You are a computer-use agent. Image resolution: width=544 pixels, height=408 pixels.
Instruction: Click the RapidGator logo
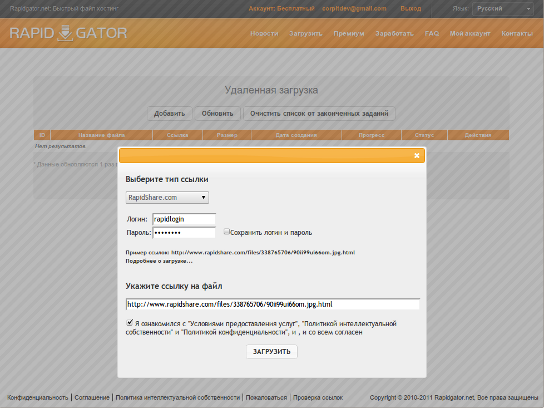68,33
